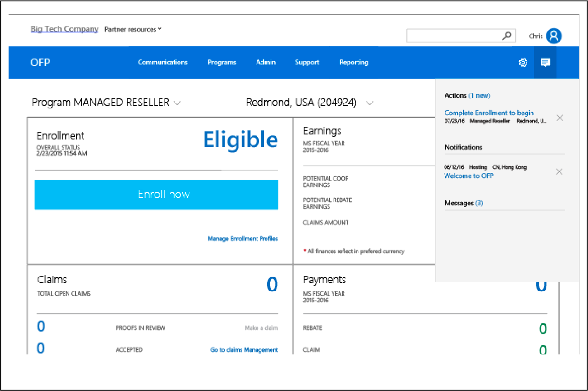Expand the Program MANAGED RESELLER dropdown

click(177, 103)
